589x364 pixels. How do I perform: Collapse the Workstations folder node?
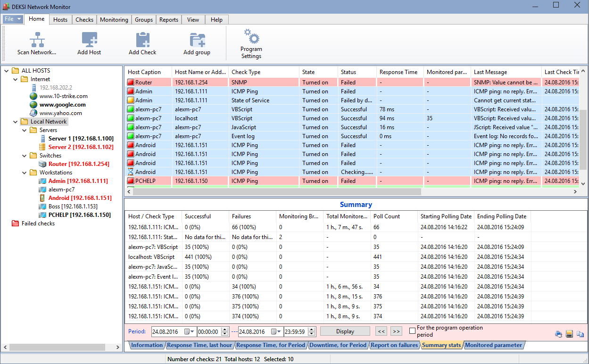pyautogui.click(x=24, y=173)
